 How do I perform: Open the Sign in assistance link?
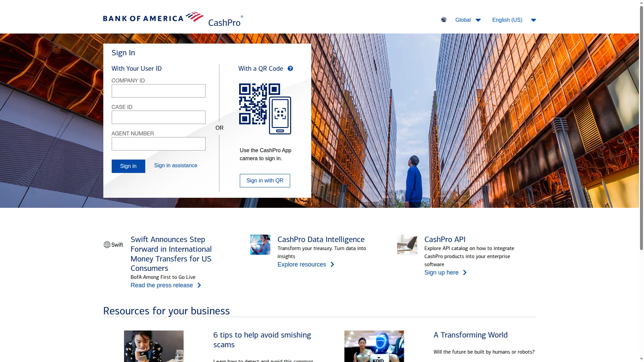pos(176,166)
